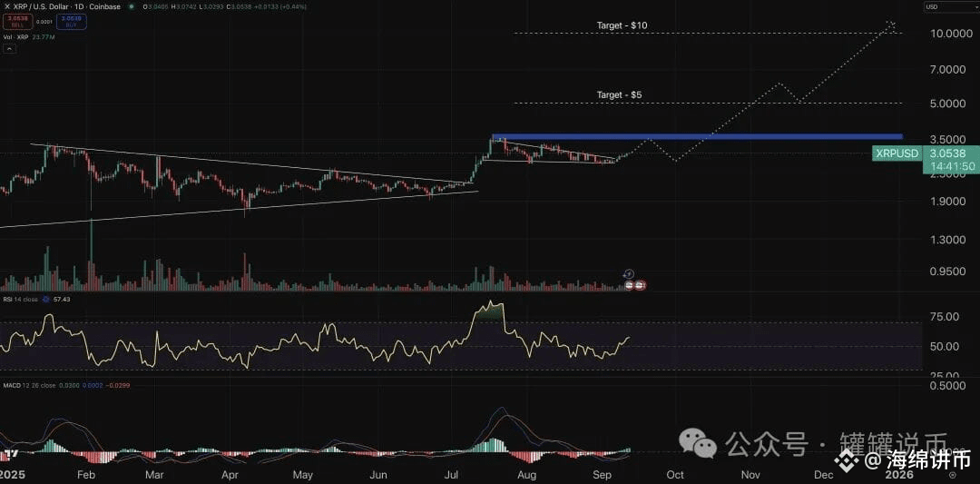Click the RSI legend visibility circle icon
This screenshot has height=484, width=980.
(45, 300)
